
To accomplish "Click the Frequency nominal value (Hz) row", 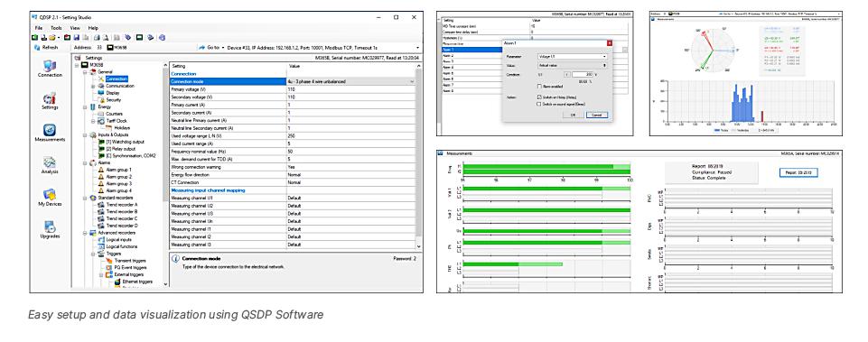I will click(x=292, y=151).
